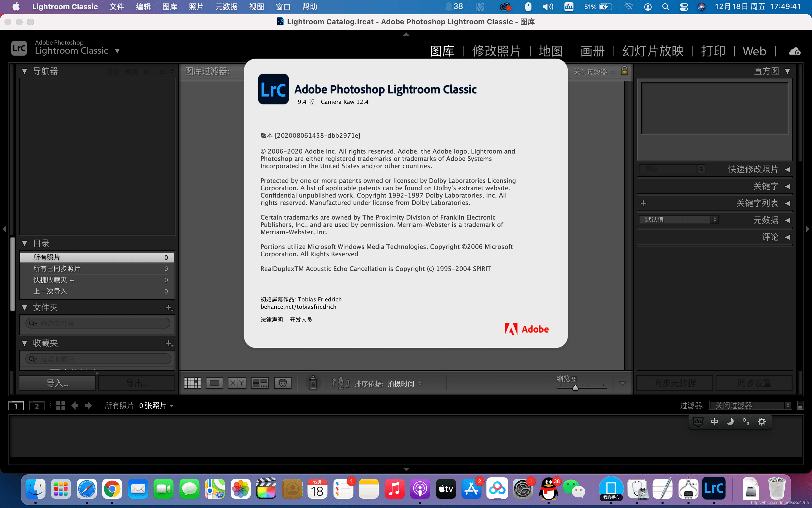Switch to 打印 module
This screenshot has height=508, width=812.
[713, 51]
